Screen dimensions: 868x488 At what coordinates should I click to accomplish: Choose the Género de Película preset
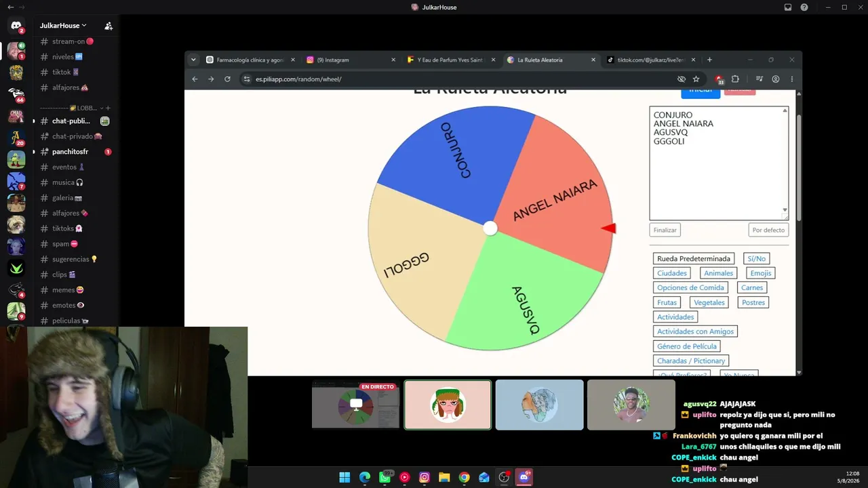pyautogui.click(x=687, y=346)
